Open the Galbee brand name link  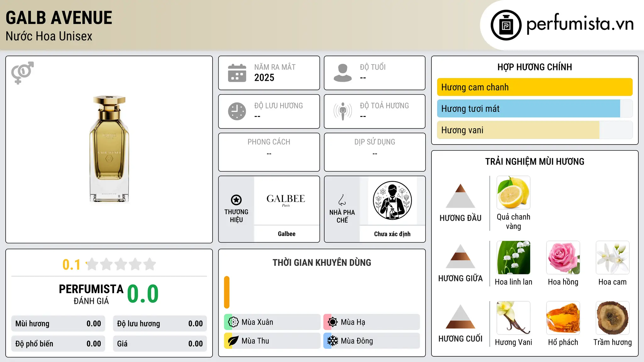pos(286,234)
